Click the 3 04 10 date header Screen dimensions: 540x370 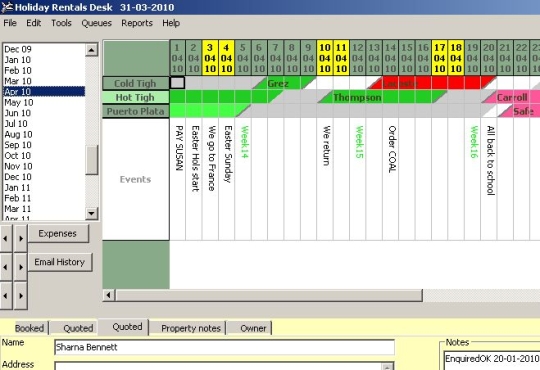coord(210,58)
